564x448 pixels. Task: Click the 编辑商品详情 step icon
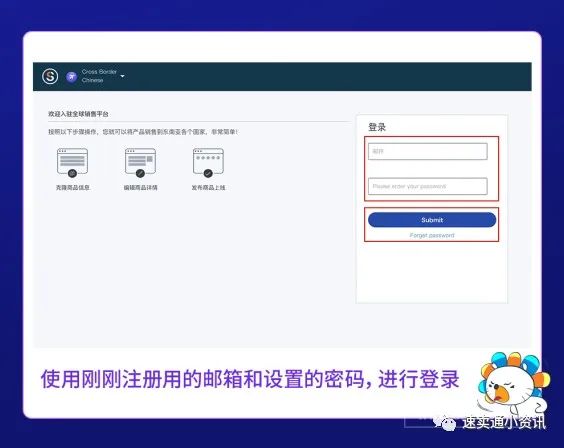coord(140,163)
